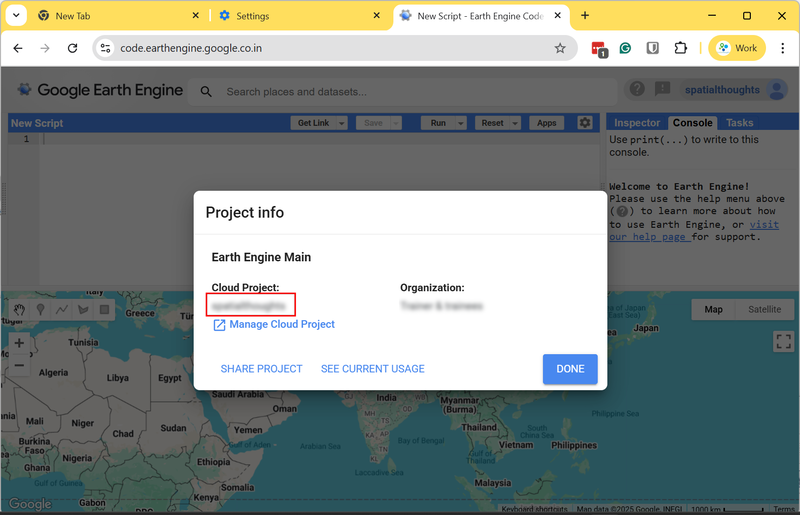Click the Keyboard shortcuts map link

534,509
